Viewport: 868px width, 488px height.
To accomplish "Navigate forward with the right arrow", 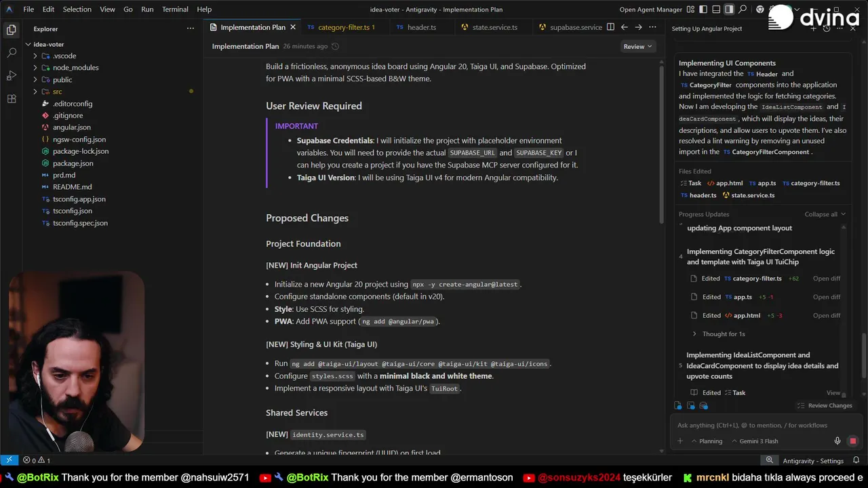I will pyautogui.click(x=638, y=27).
